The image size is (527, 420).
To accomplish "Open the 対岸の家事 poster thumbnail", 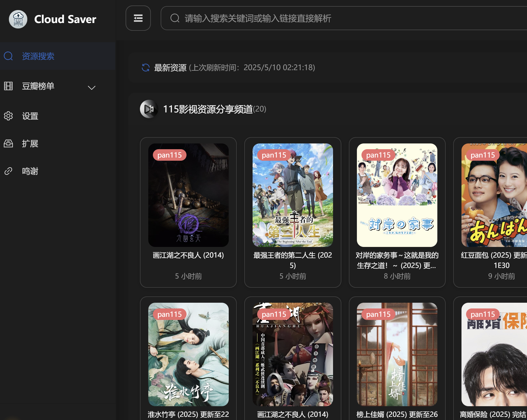I will (397, 195).
